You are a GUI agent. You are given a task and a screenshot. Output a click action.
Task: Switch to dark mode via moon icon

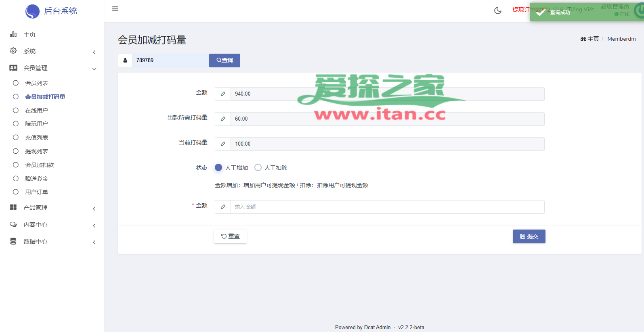point(498,10)
